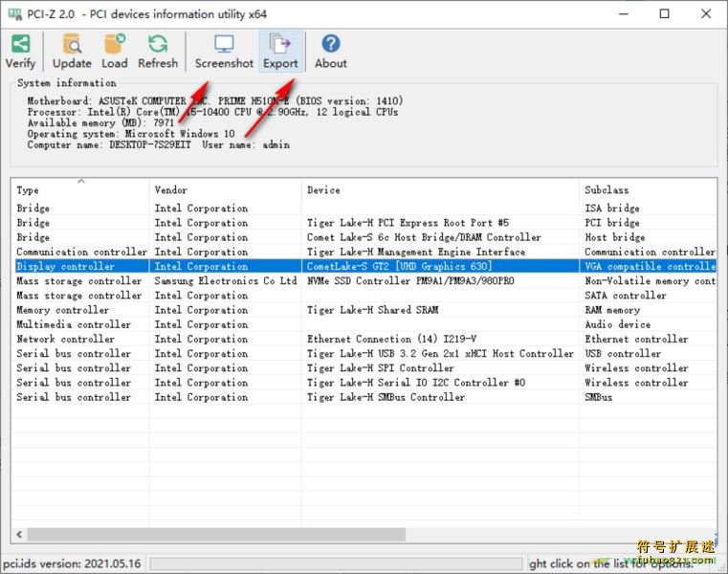Select the 'ISA bridge' subclass cell

[612, 208]
